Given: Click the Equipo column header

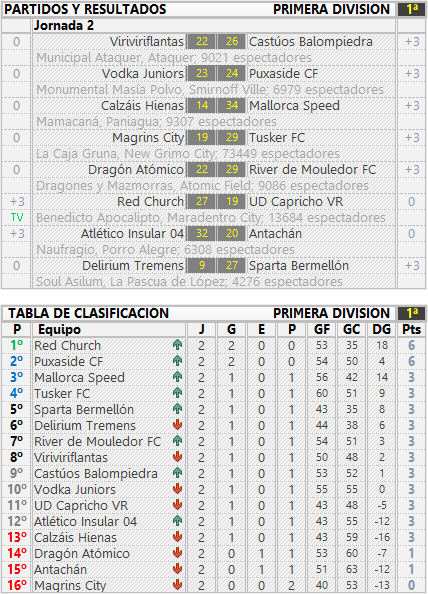Looking at the screenshot, I should [x=59, y=329].
